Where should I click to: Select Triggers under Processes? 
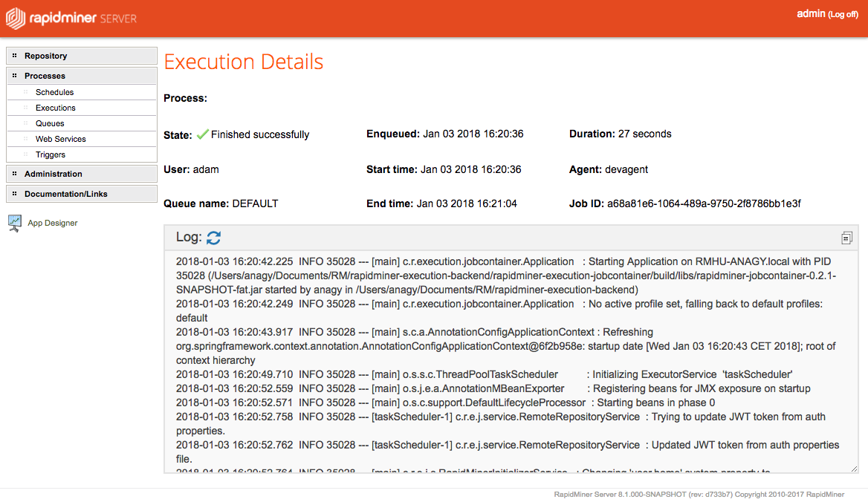click(x=51, y=154)
